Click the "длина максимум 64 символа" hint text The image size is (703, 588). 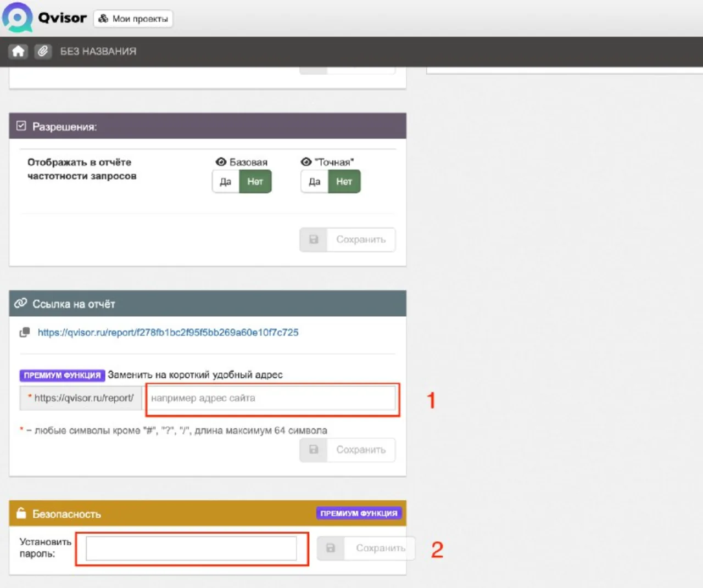261,430
